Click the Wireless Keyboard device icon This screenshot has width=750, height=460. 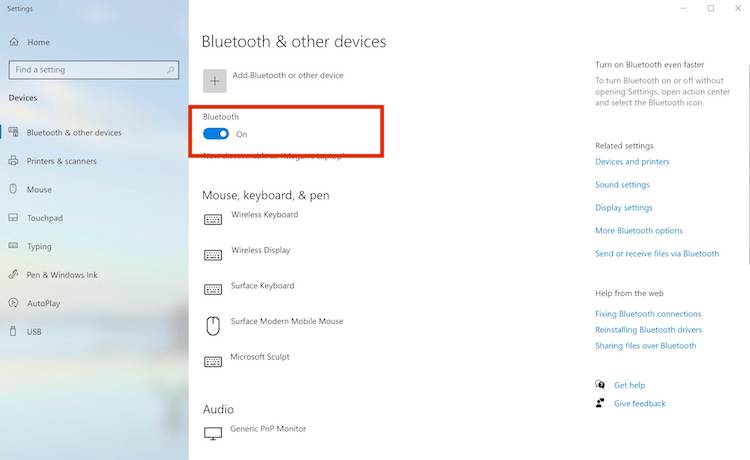(213, 219)
